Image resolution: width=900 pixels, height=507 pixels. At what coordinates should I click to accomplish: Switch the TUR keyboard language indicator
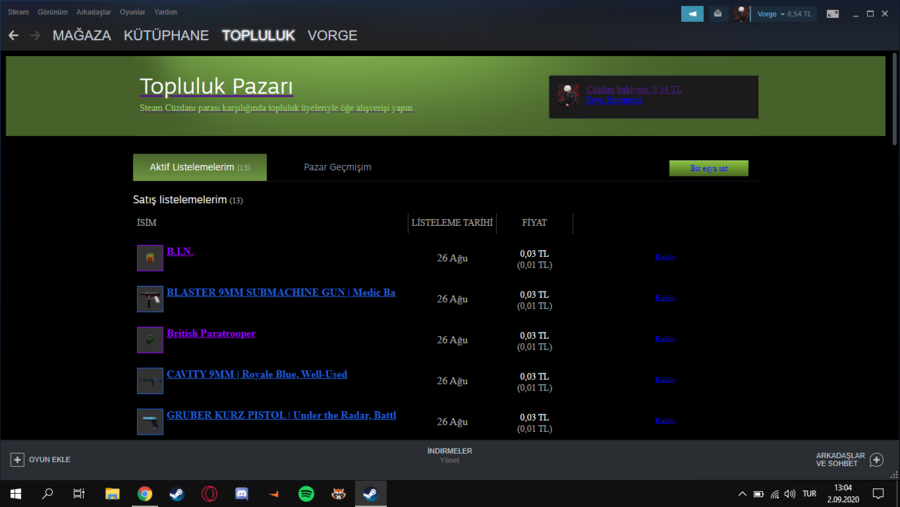coord(809,494)
